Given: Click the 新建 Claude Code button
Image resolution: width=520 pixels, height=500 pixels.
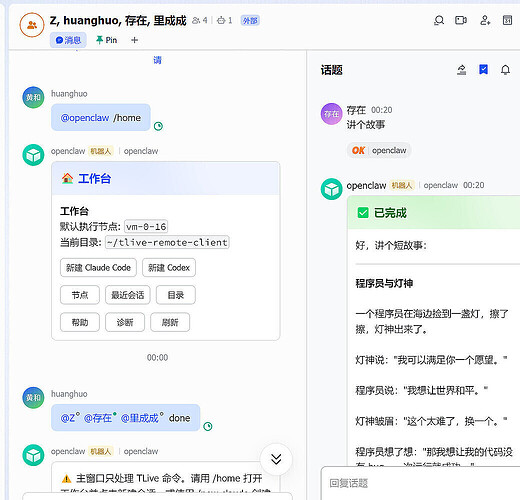Looking at the screenshot, I should click(98, 268).
